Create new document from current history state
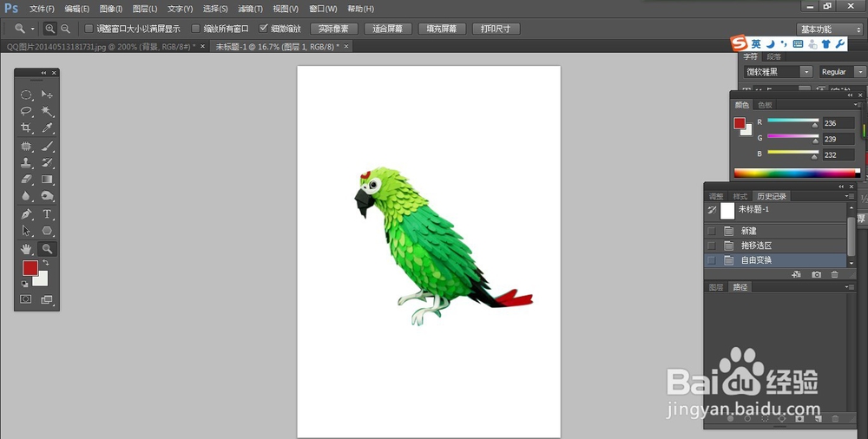This screenshot has height=439, width=868. (796, 274)
